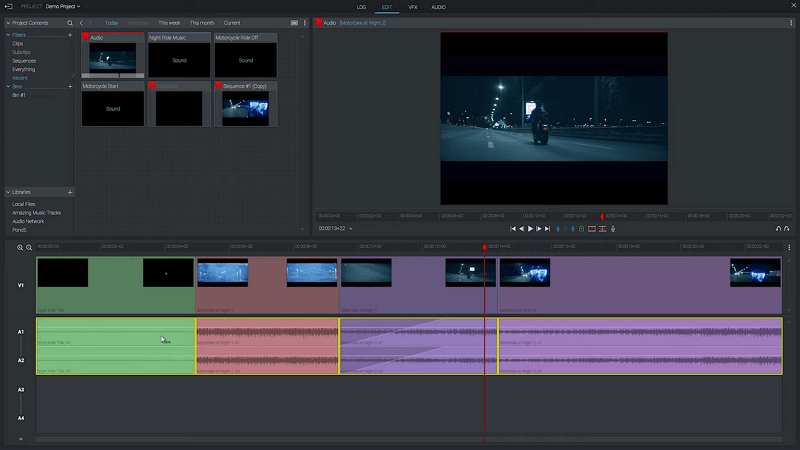
Task: Toggle the All tracks label at bottom
Action: [21, 439]
